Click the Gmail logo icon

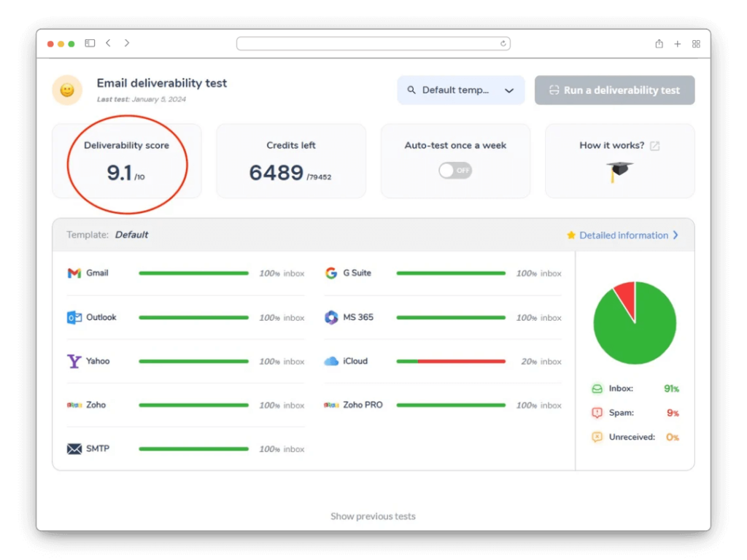(x=74, y=273)
